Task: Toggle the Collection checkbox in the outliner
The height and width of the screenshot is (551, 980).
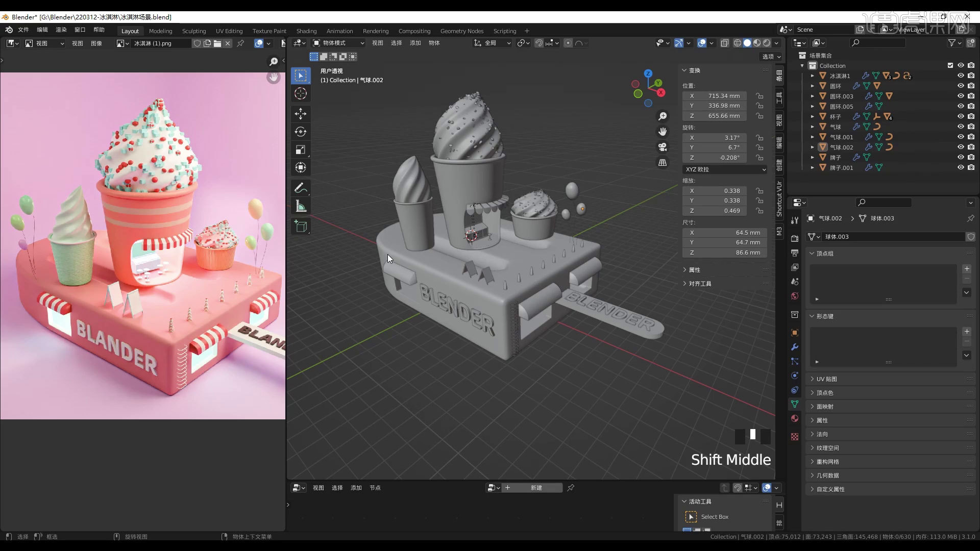Action: pos(950,65)
